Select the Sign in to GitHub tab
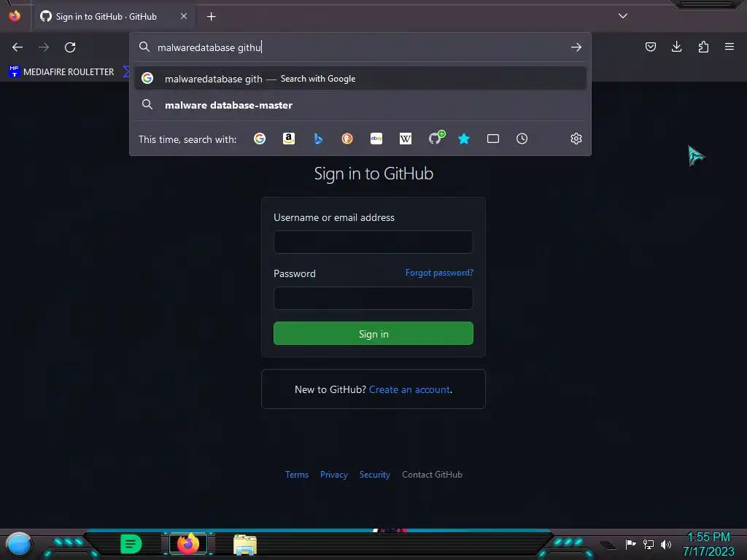Screen dimensions: 747x560 click(x=113, y=17)
